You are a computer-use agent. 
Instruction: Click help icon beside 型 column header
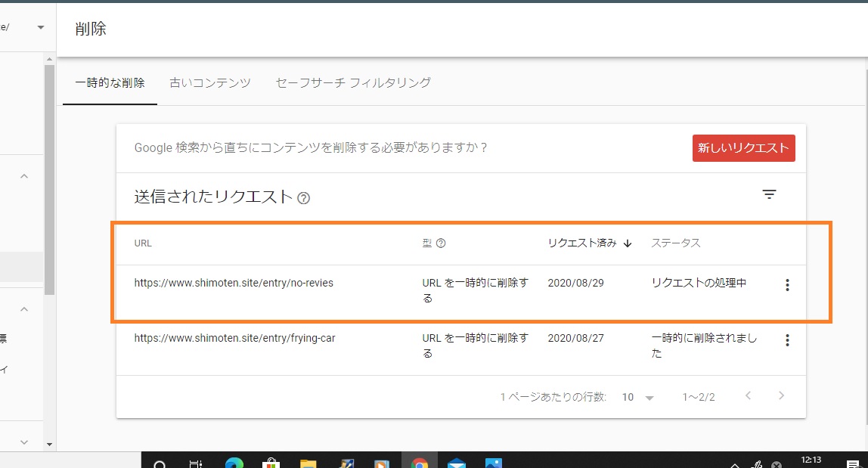click(441, 243)
